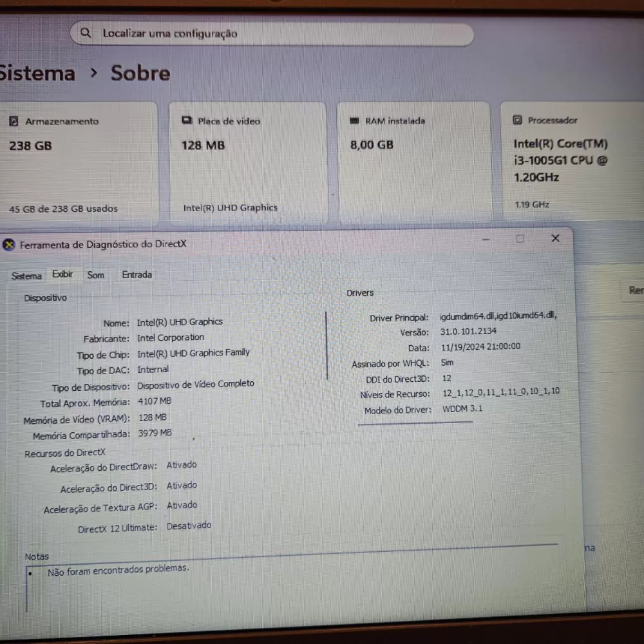Viewport: 644px width, 644px height.
Task: Select the Exibir tab
Action: tap(62, 274)
